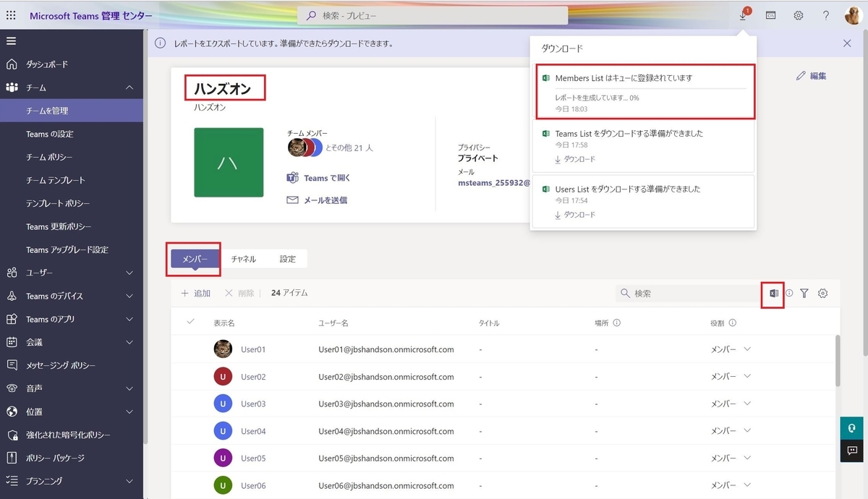The height and width of the screenshot is (499, 868).
Task: Expand Teams のアプリ section
Action: coord(129,319)
